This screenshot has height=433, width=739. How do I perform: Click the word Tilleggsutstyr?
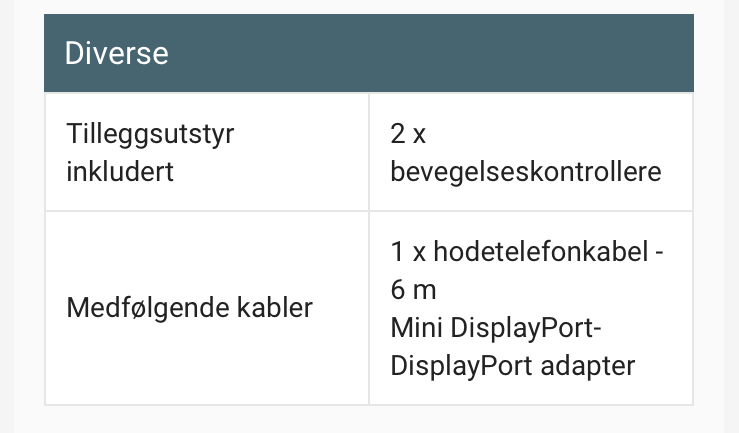pyautogui.click(x=150, y=134)
